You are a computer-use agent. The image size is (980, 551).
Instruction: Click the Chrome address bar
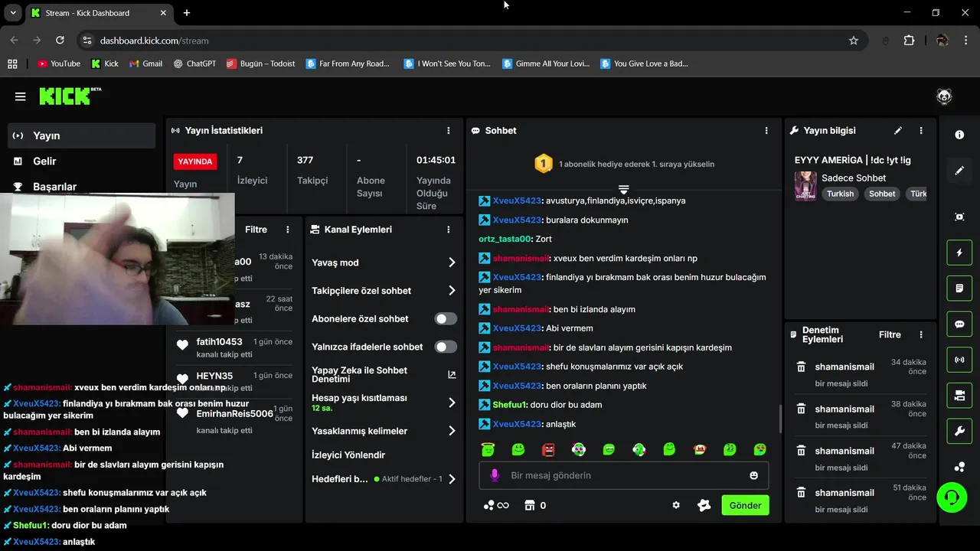pyautogui.click(x=471, y=41)
